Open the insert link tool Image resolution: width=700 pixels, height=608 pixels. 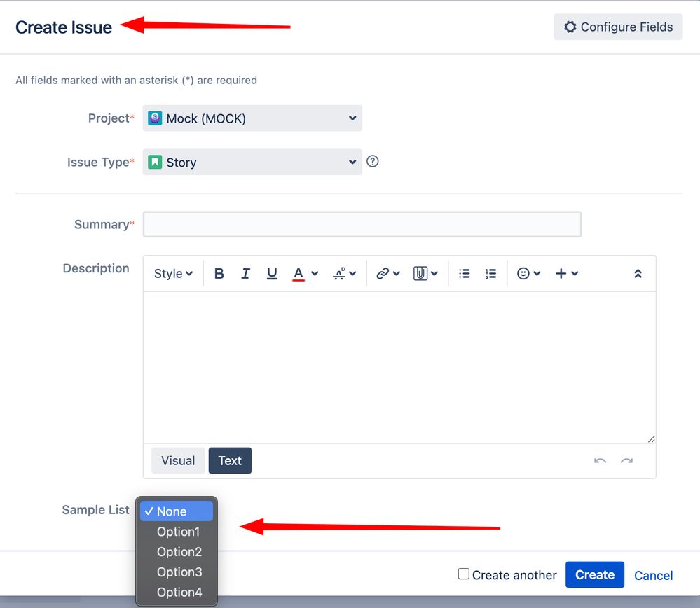387,273
